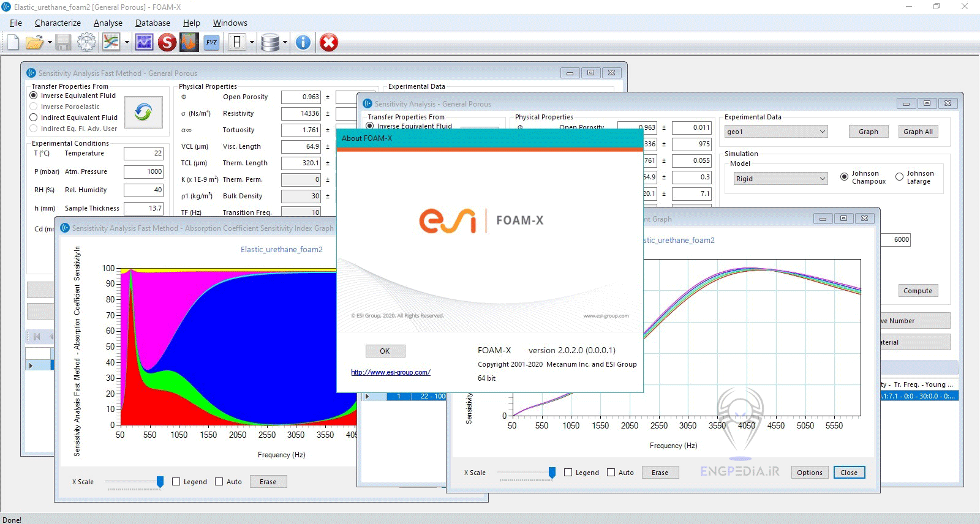This screenshot has height=524, width=980.
Task: Click the green refresh arrows icon
Action: (x=144, y=112)
